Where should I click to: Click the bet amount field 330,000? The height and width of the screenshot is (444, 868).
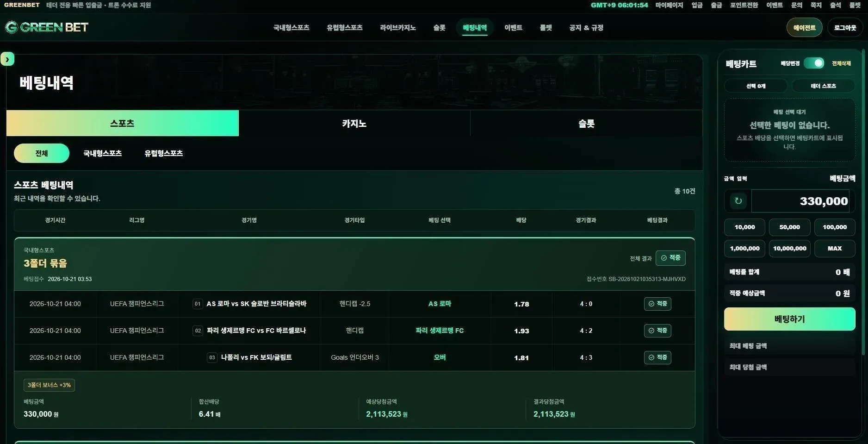point(800,201)
